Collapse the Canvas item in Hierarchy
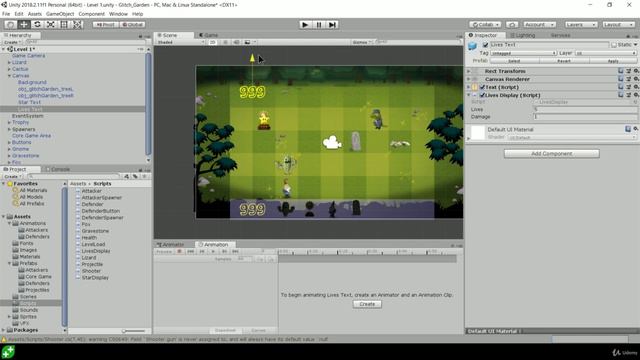Image resolution: width=640 pixels, height=360 pixels. (x=9, y=76)
